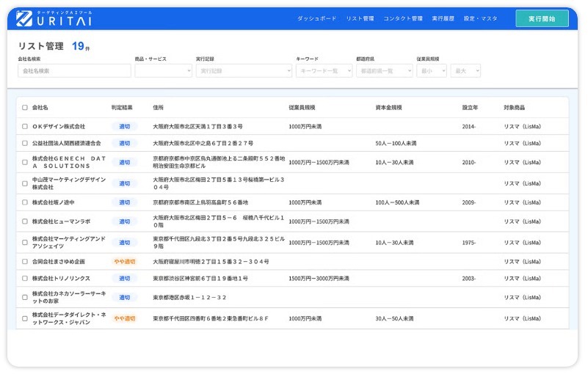
Task: Open 設定・マスタ menu
Action: [480, 18]
